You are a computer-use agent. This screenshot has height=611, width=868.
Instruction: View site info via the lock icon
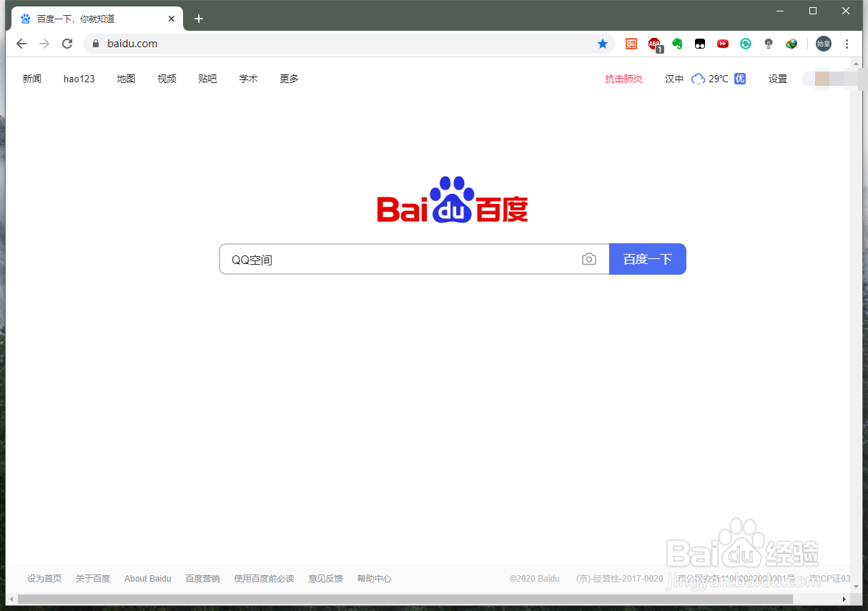point(96,44)
